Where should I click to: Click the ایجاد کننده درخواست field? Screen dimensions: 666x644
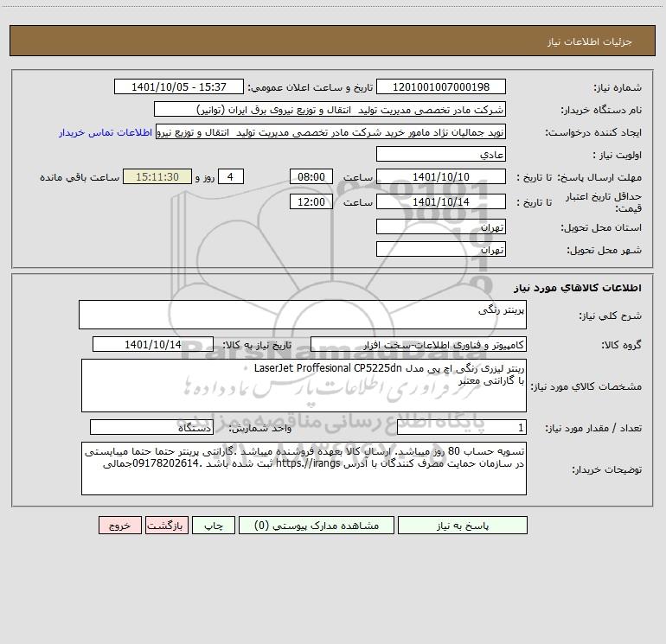[x=331, y=132]
